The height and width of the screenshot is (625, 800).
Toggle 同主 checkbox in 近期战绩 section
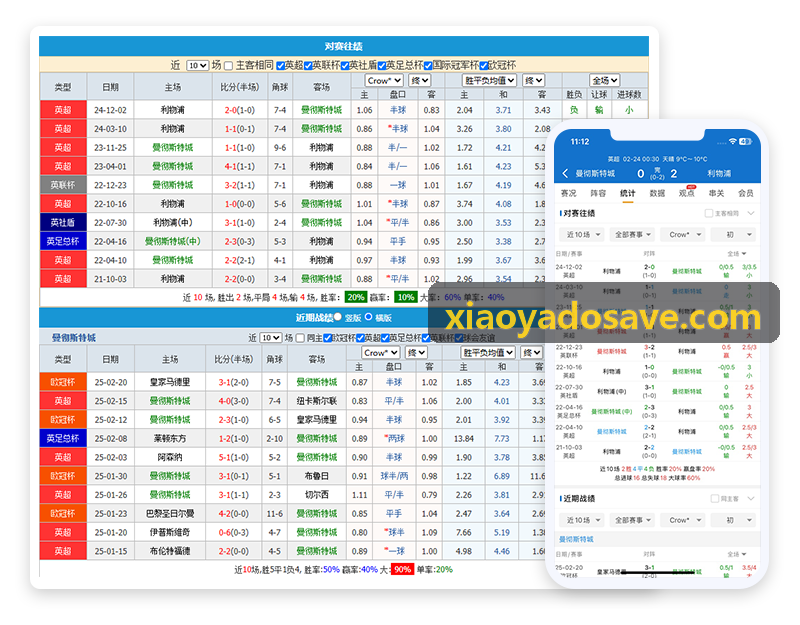[301, 338]
